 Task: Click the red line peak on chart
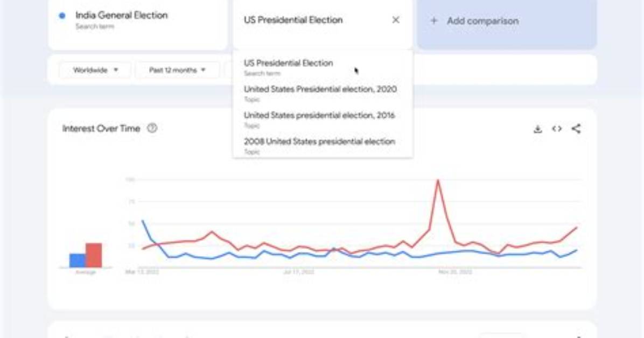438,181
